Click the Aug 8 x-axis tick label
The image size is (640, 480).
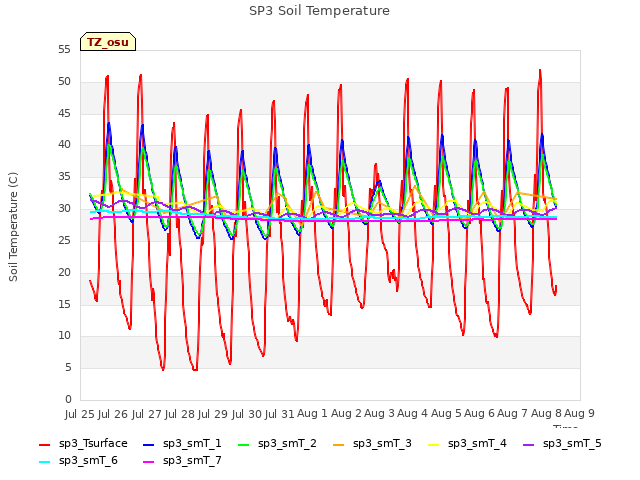click(546, 414)
